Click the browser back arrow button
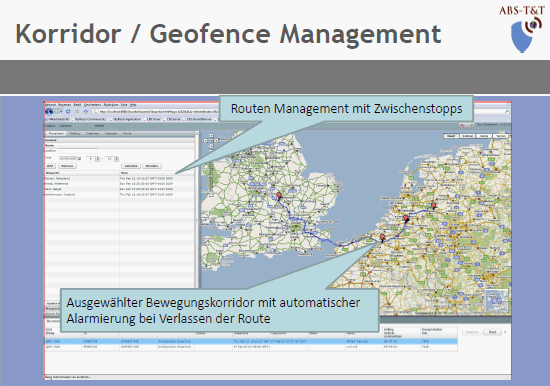 click(49, 112)
